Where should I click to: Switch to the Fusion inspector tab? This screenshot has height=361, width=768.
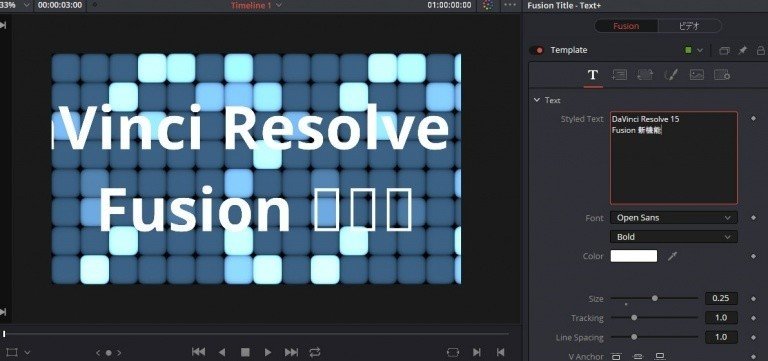tap(626, 26)
